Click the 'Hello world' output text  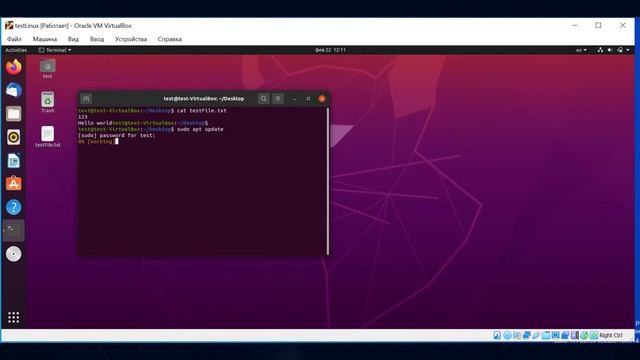pos(95,123)
